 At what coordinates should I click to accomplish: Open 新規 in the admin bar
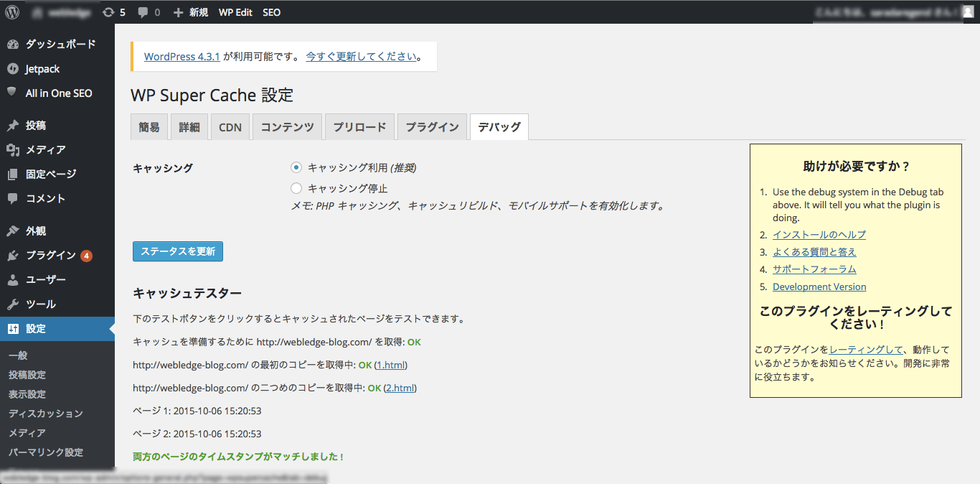(x=199, y=12)
